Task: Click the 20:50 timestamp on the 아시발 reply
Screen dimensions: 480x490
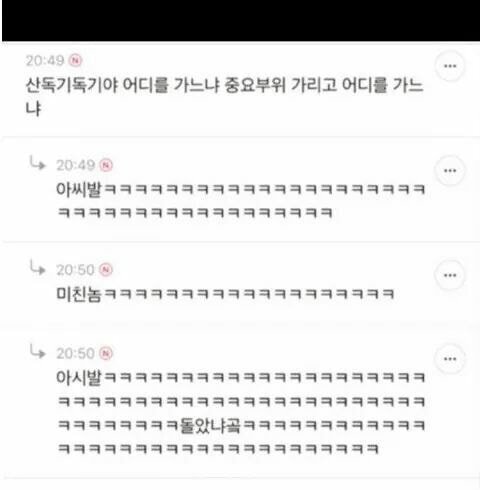Action: 76,353
